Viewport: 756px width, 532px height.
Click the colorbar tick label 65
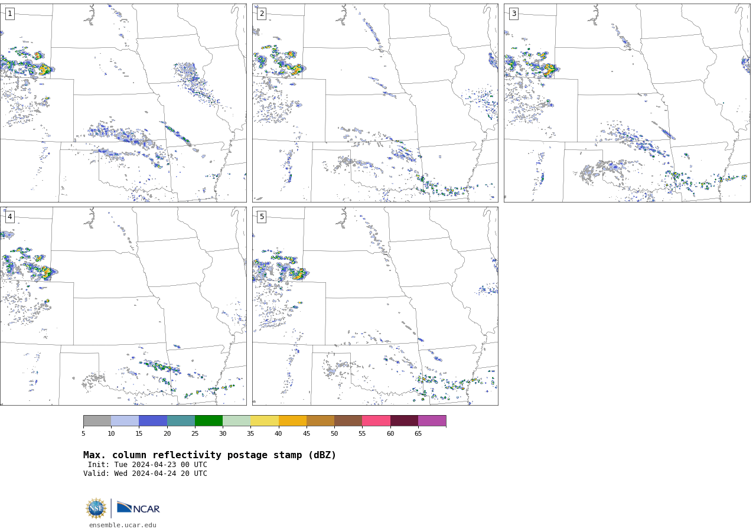[x=418, y=433]
